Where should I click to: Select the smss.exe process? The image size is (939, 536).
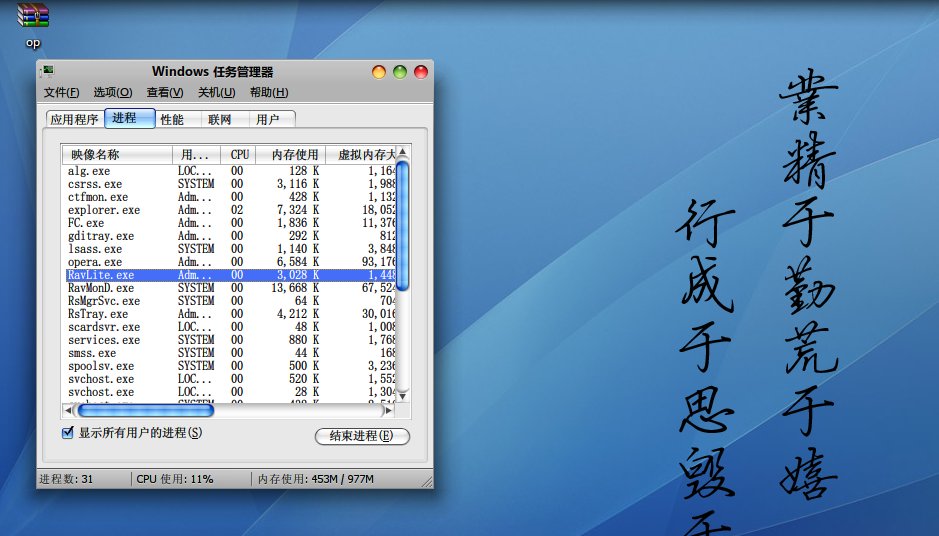(x=231, y=353)
